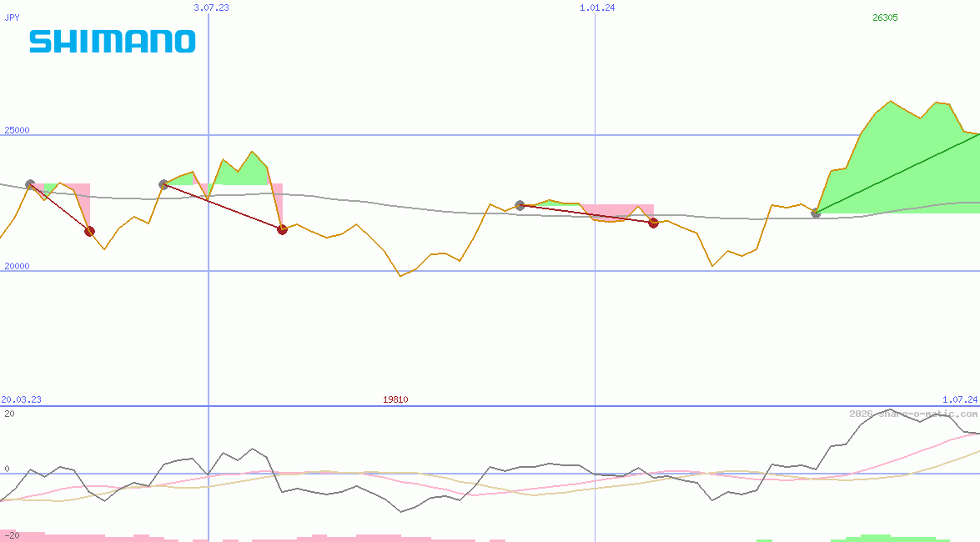Select the red endpoint dot of the third trend segment
The height and width of the screenshot is (542, 980).
coord(654,223)
